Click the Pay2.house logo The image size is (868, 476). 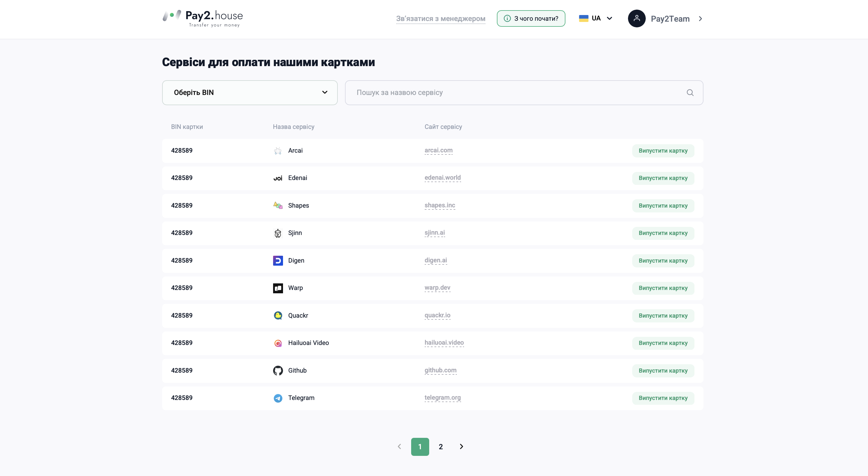[x=202, y=19]
